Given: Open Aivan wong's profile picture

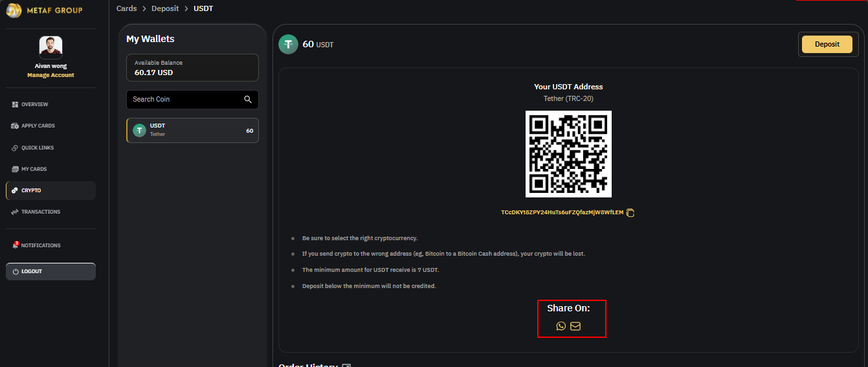Looking at the screenshot, I should 50,48.
